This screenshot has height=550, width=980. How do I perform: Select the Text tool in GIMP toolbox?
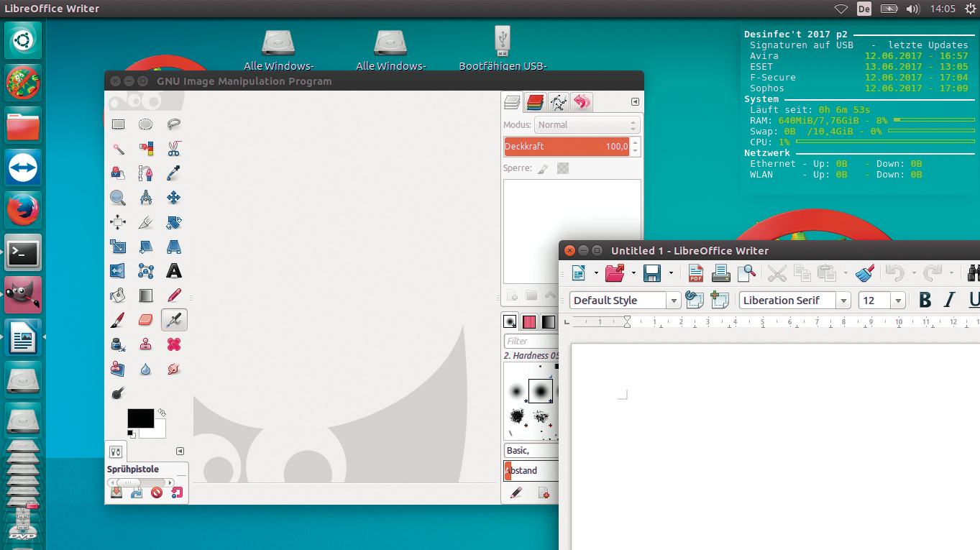pyautogui.click(x=173, y=271)
